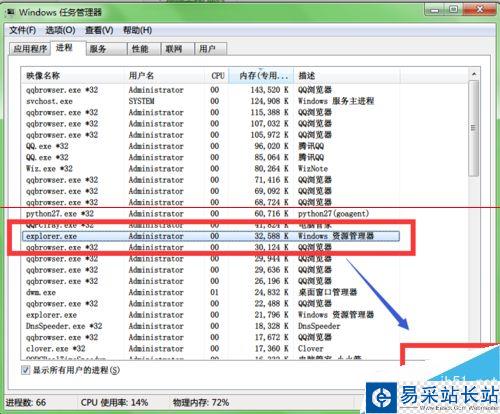The width and height of the screenshot is (500, 414).
Task: Select the Wiz.exe *32 process
Action: pyautogui.click(x=211, y=169)
